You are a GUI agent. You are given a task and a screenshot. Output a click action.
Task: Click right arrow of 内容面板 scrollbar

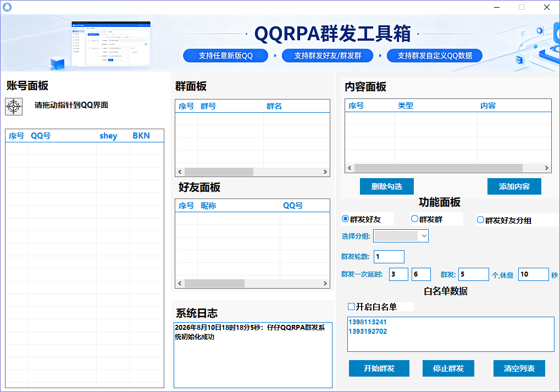tap(546, 168)
